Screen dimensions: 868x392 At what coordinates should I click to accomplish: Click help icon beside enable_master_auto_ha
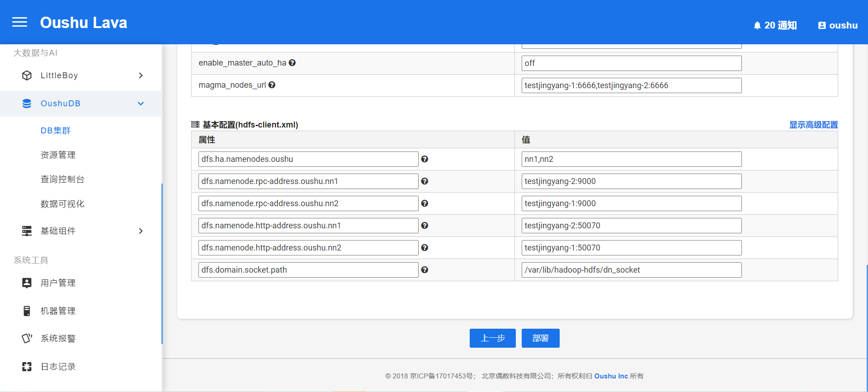point(292,63)
